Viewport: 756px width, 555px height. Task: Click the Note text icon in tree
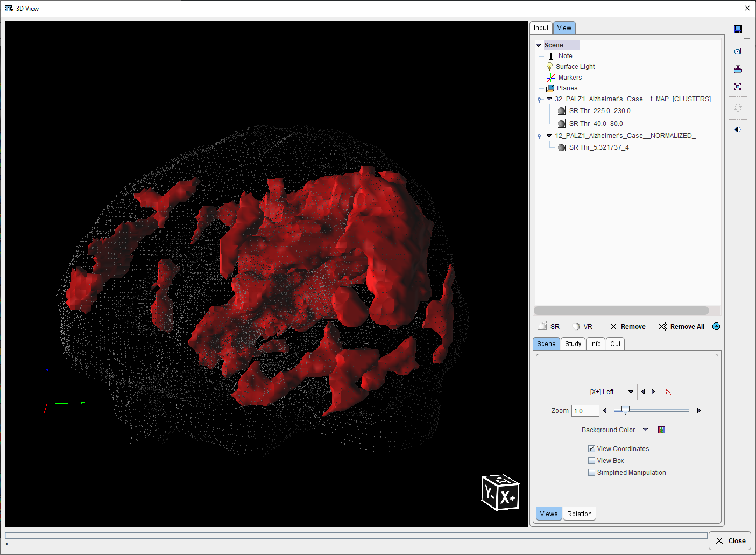point(550,56)
